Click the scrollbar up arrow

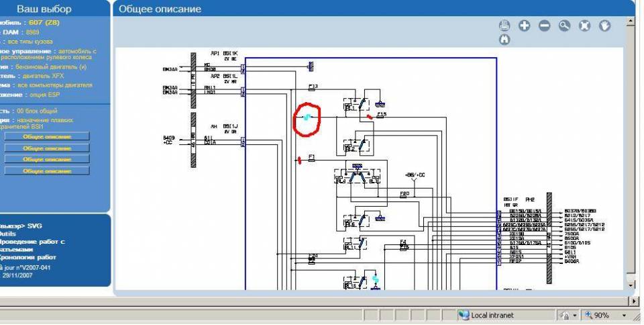[630, 21]
